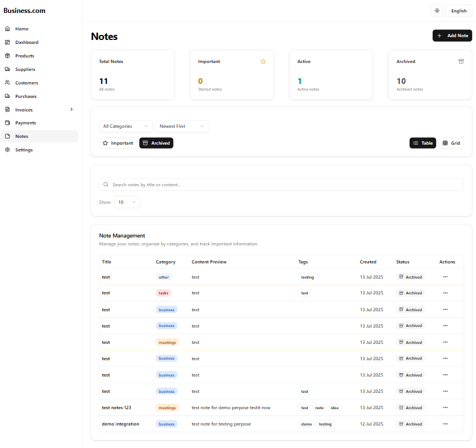The width and height of the screenshot is (476, 448).
Task: Open Dashboard from the sidebar
Action: pyautogui.click(x=39, y=42)
